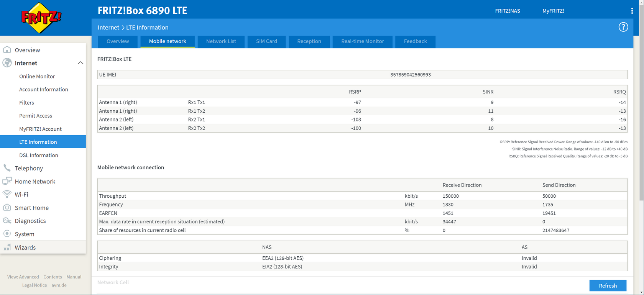The image size is (644, 295).
Task: Open Home Network menu item
Action: [x=35, y=182]
